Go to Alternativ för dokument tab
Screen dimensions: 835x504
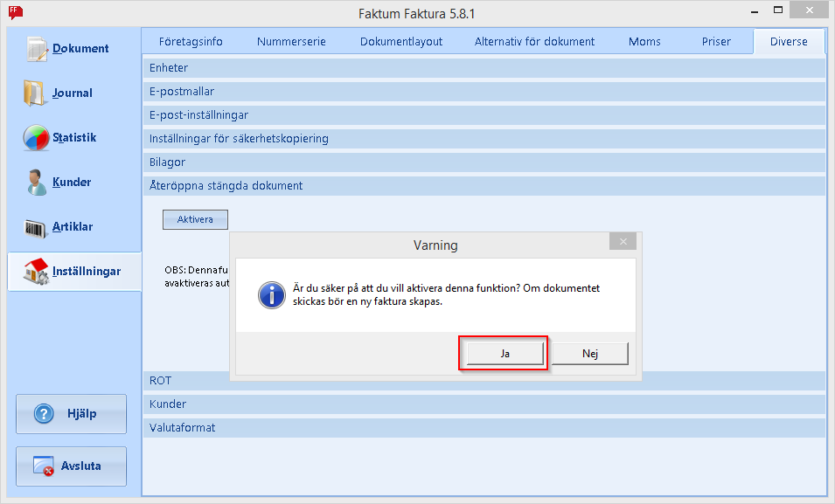[x=534, y=42]
